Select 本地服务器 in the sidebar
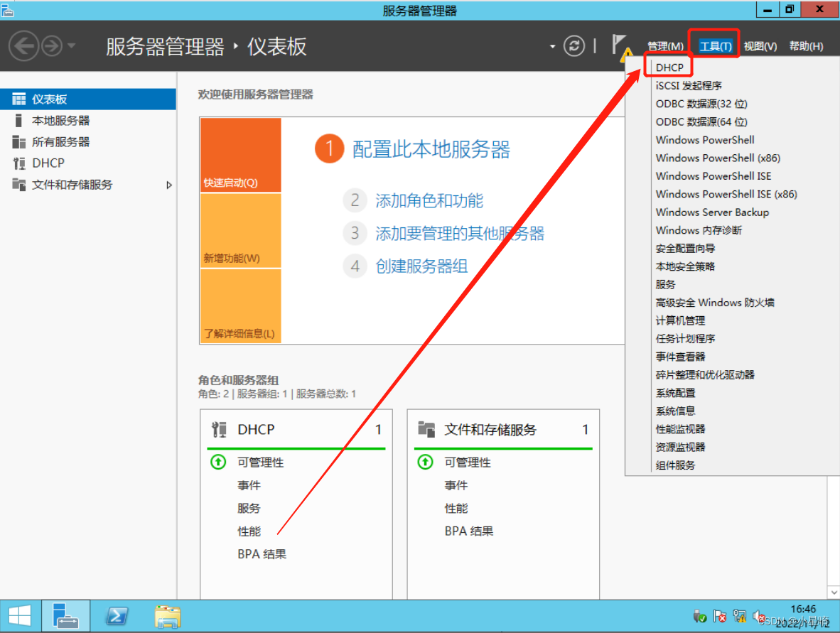 pyautogui.click(x=88, y=121)
